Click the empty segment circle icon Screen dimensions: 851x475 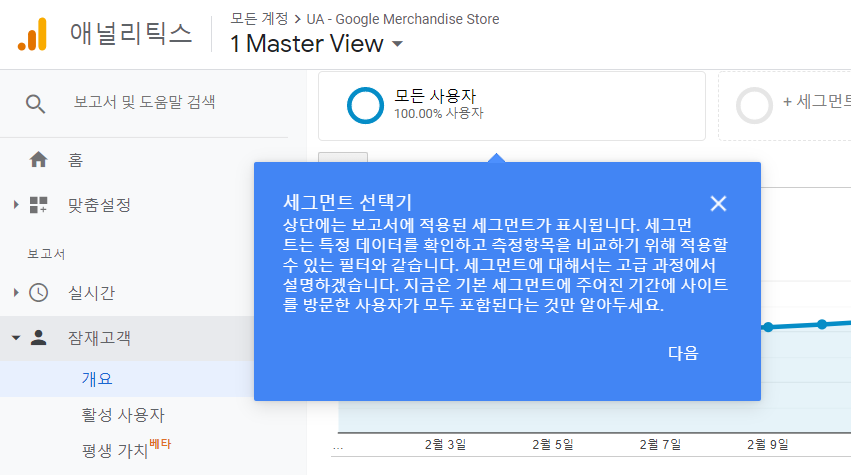[x=754, y=105]
